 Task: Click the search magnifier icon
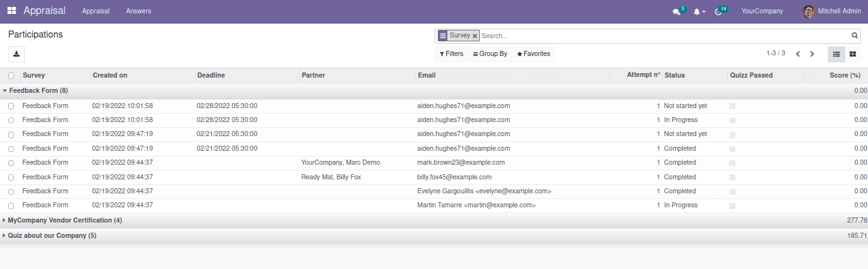(855, 36)
